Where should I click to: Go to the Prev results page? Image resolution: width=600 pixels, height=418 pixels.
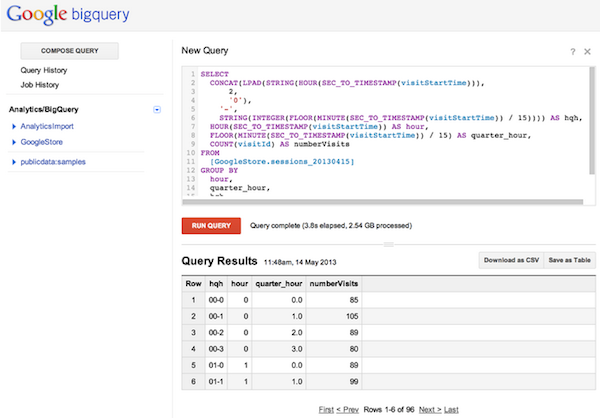[x=348, y=410]
